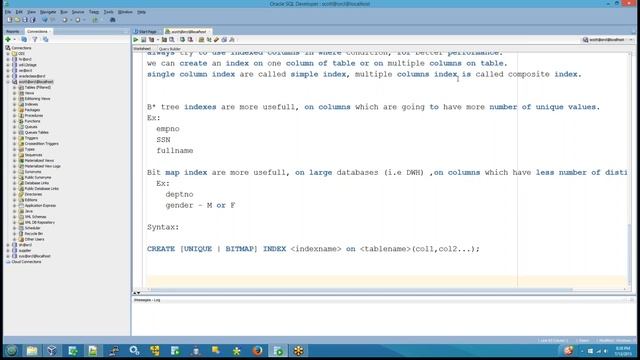Screen dimensions: 640x360
Task: Select the Worksheet tab
Action: coord(142,49)
